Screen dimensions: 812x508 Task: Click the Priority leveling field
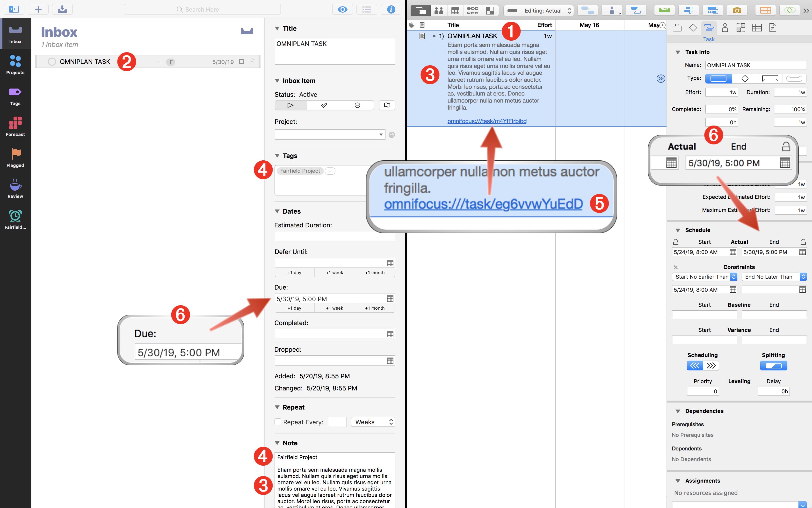click(703, 391)
